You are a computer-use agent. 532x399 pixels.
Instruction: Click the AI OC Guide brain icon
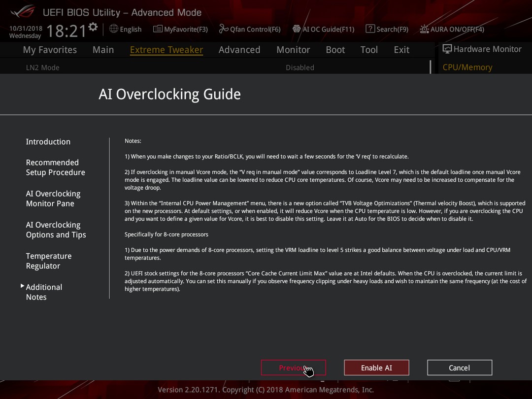tap(297, 29)
